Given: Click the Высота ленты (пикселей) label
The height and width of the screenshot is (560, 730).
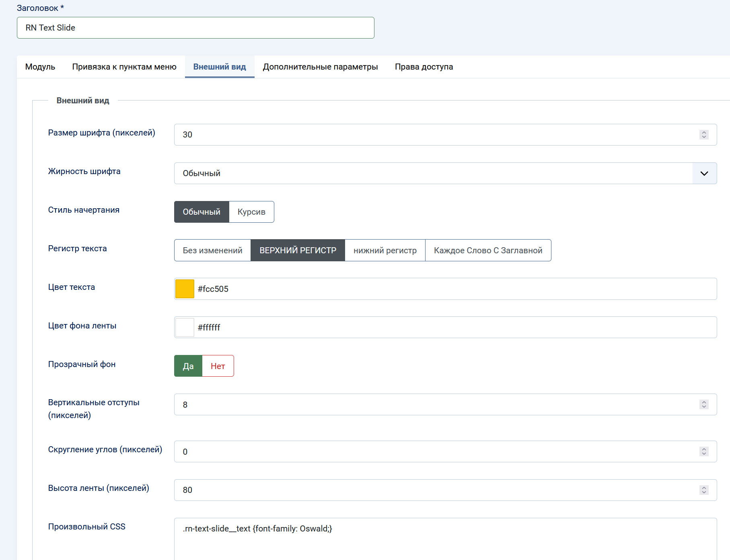Looking at the screenshot, I should [x=99, y=488].
